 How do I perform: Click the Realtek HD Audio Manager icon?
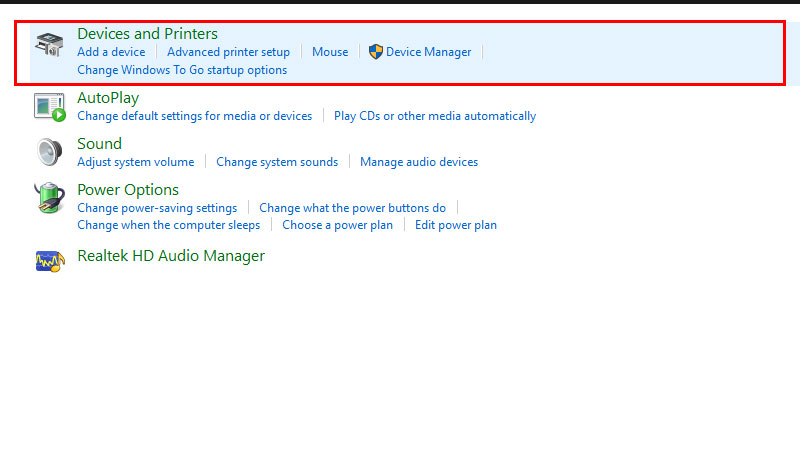[49, 261]
